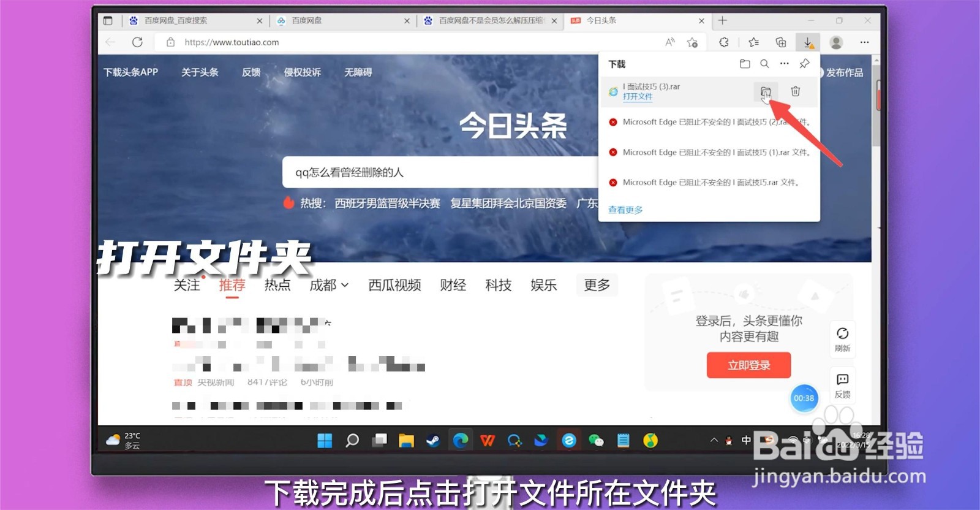Select the 科技 channel tab
The height and width of the screenshot is (510, 980).
(499, 285)
